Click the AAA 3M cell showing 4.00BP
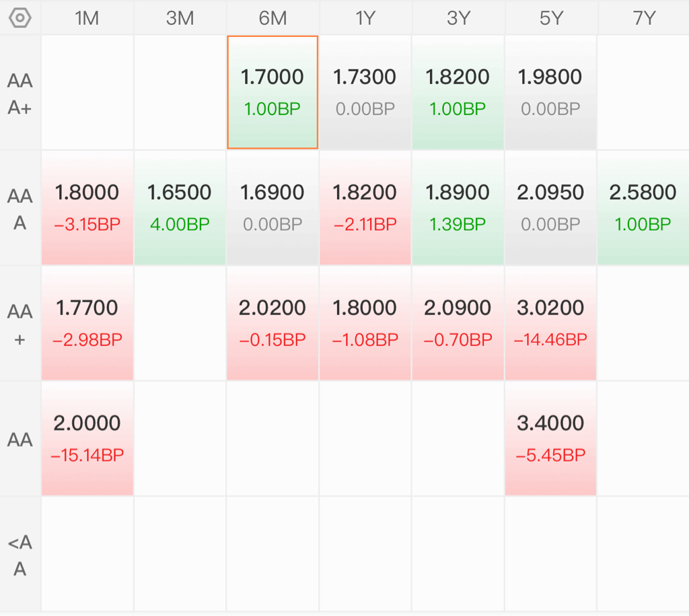This screenshot has height=616, width=689. click(x=180, y=207)
